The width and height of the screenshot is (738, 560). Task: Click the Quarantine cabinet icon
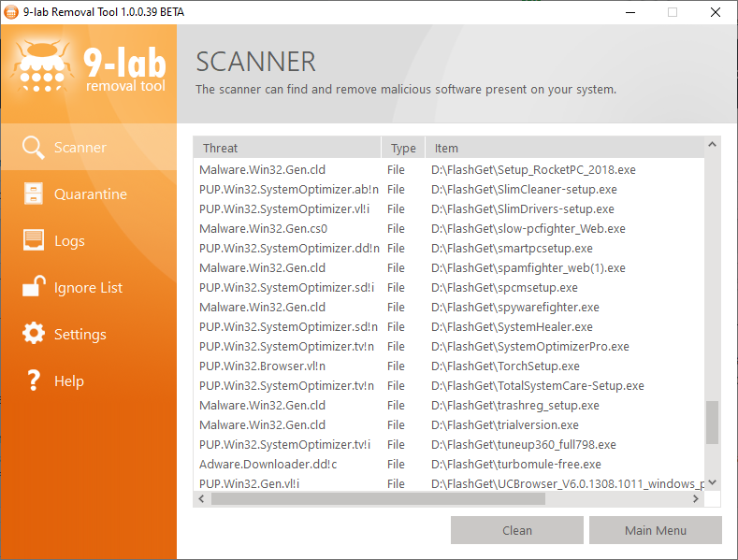[34, 194]
